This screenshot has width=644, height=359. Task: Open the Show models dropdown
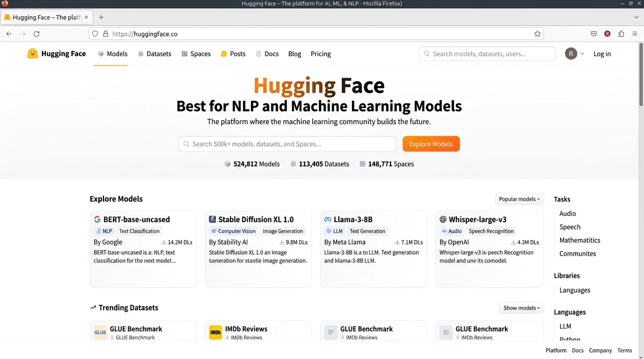click(x=521, y=308)
